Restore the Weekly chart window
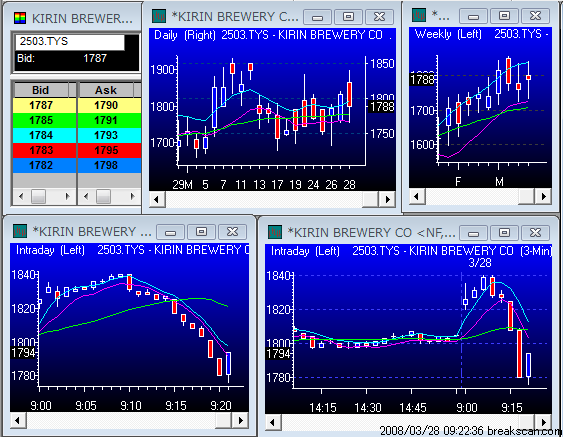 pyautogui.click(x=504, y=16)
